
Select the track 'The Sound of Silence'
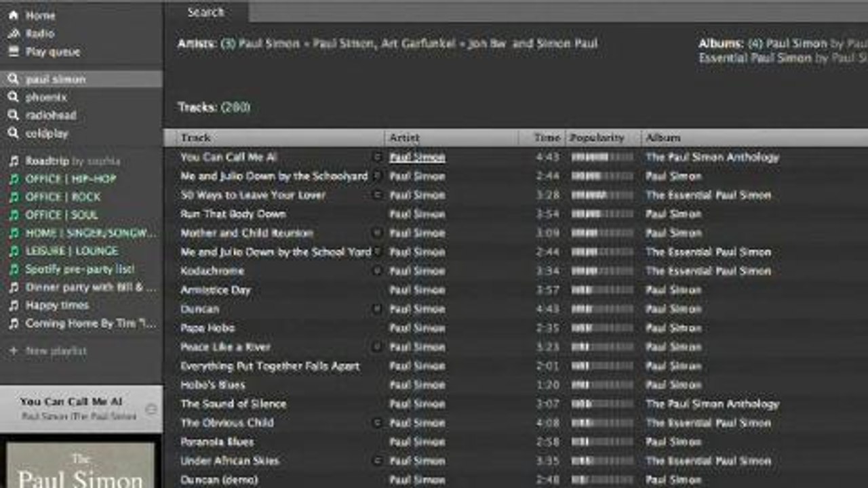pos(233,404)
